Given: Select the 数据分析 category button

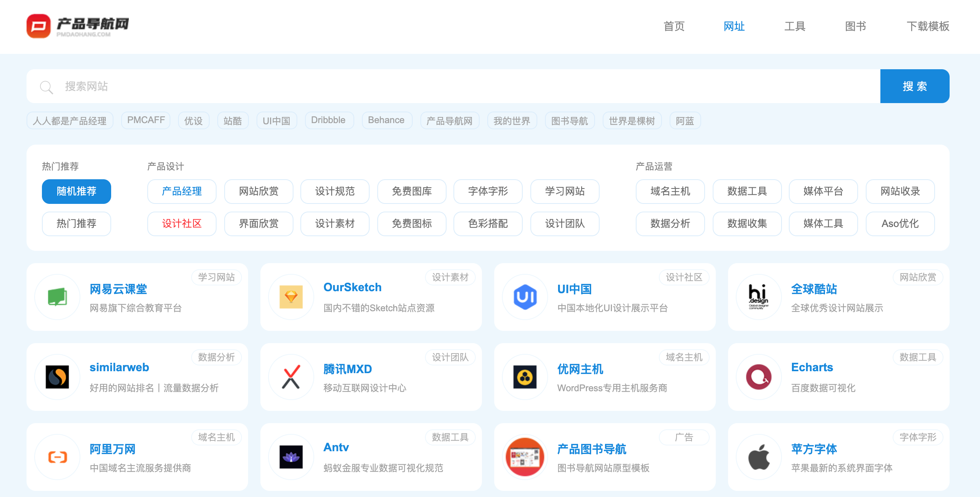Looking at the screenshot, I should 670,224.
